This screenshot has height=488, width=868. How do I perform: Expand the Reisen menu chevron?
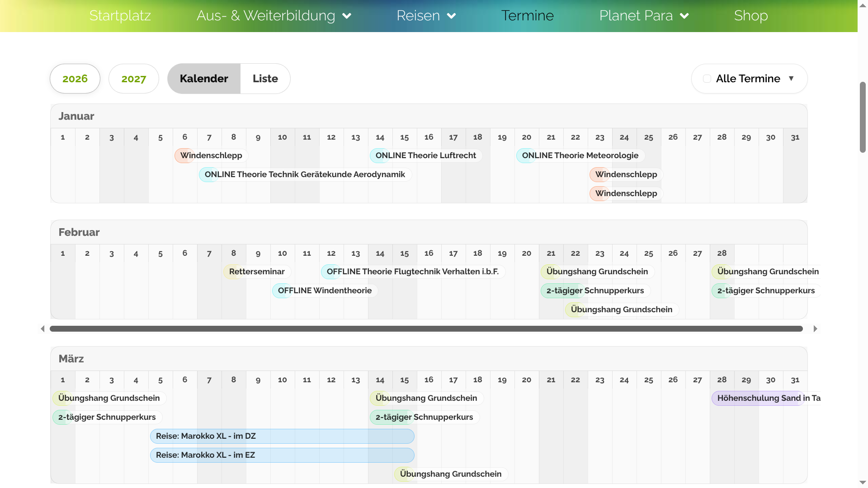(451, 16)
